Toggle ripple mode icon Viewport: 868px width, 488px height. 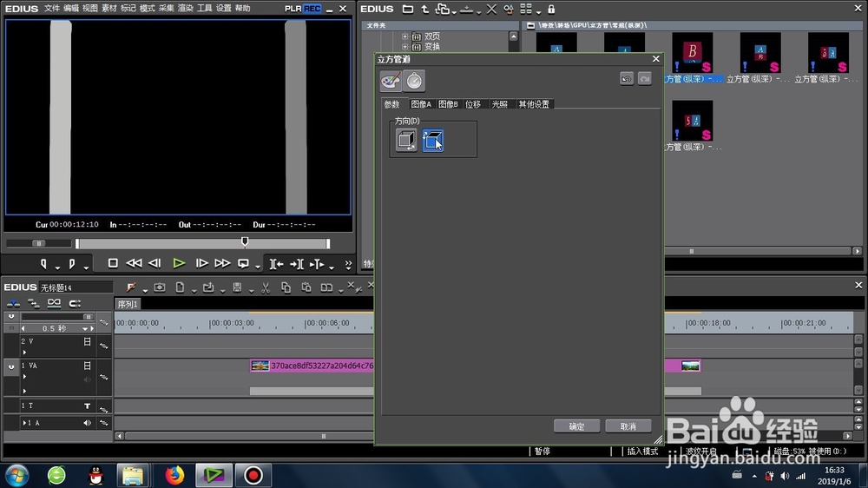pos(33,303)
